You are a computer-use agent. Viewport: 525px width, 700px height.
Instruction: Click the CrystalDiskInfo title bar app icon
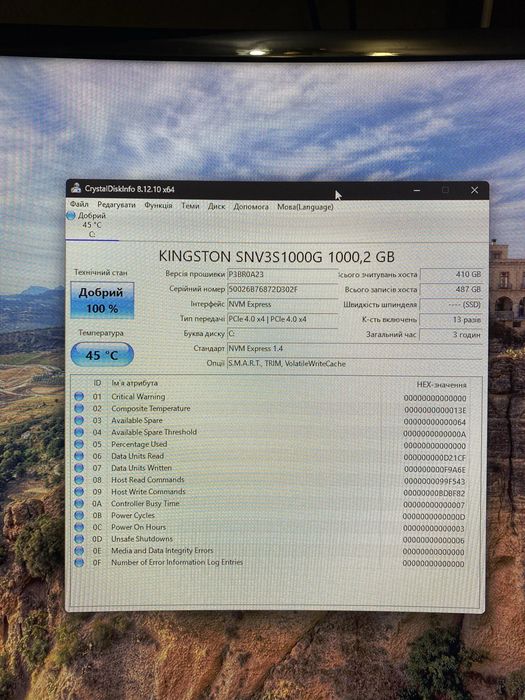pos(76,188)
